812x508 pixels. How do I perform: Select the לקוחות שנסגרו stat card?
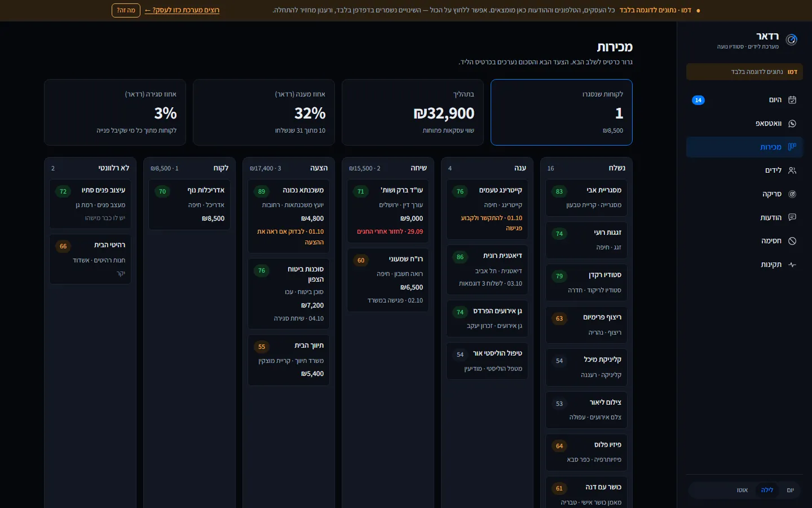(562, 112)
